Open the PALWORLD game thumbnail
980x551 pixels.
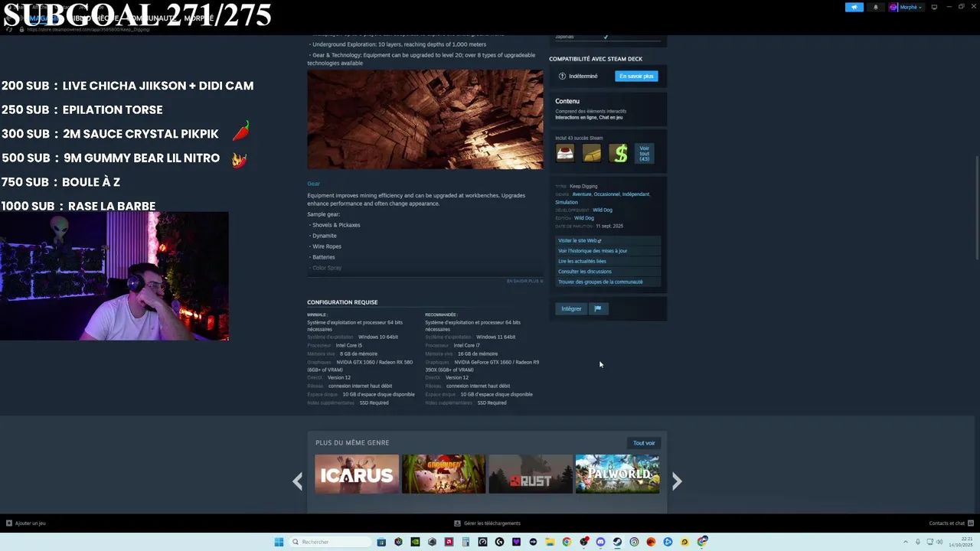[617, 474]
